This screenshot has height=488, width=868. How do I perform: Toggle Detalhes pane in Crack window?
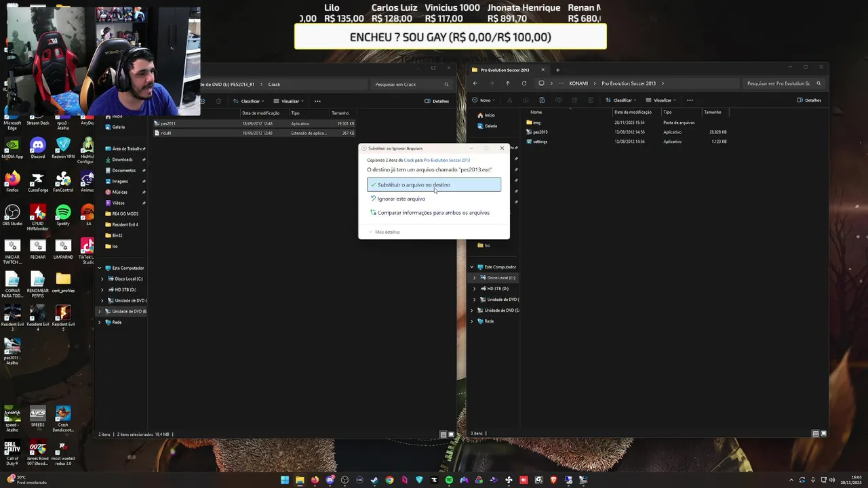[437, 101]
